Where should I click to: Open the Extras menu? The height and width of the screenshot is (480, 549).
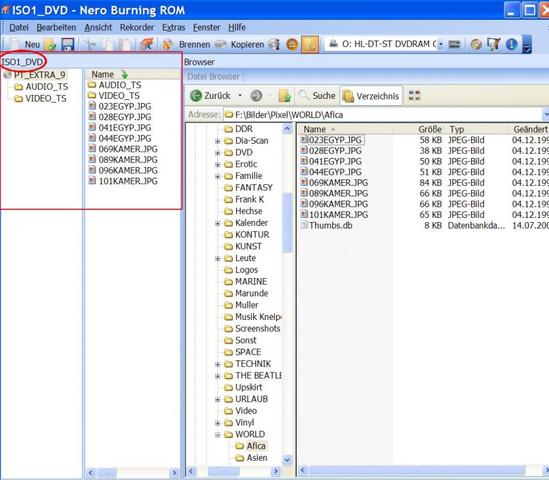[173, 27]
